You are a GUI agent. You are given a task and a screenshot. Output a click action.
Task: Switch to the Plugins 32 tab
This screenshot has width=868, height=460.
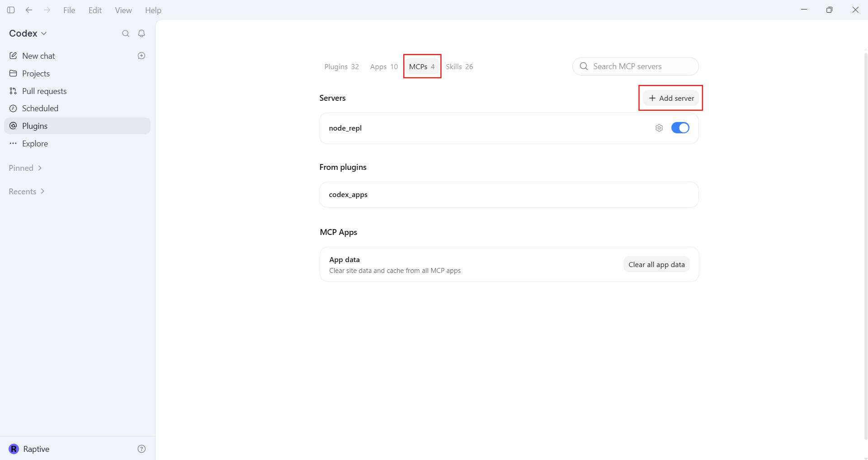(x=341, y=66)
